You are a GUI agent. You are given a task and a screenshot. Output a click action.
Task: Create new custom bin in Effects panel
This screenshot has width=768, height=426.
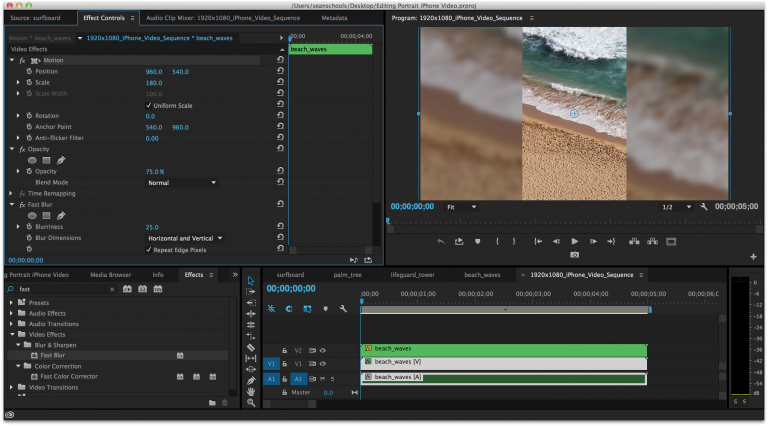[212, 402]
